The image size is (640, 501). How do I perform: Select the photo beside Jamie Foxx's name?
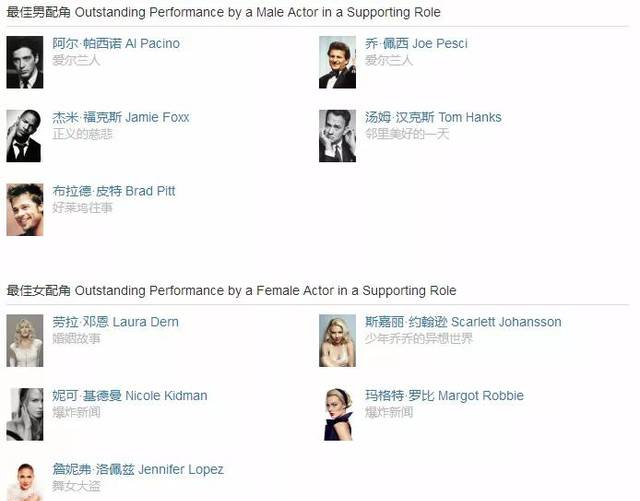pyautogui.click(x=24, y=136)
